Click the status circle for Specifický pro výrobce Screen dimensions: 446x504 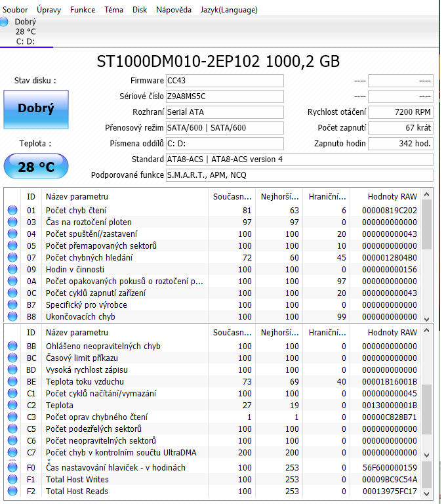point(12,304)
